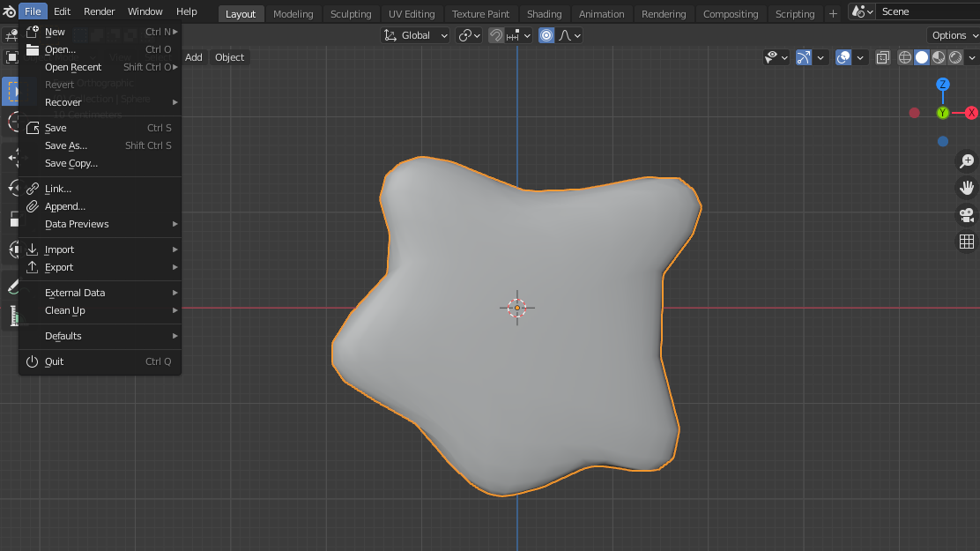Choose Save As from File menu

point(100,145)
